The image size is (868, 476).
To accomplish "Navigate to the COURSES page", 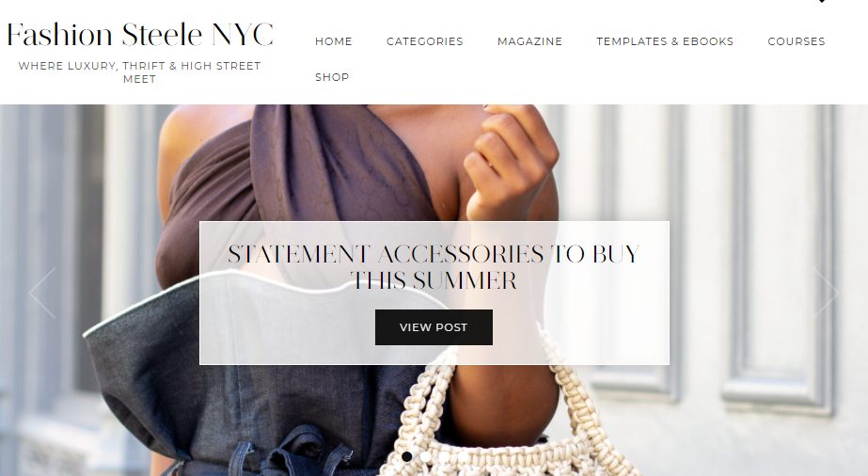I will tap(796, 41).
